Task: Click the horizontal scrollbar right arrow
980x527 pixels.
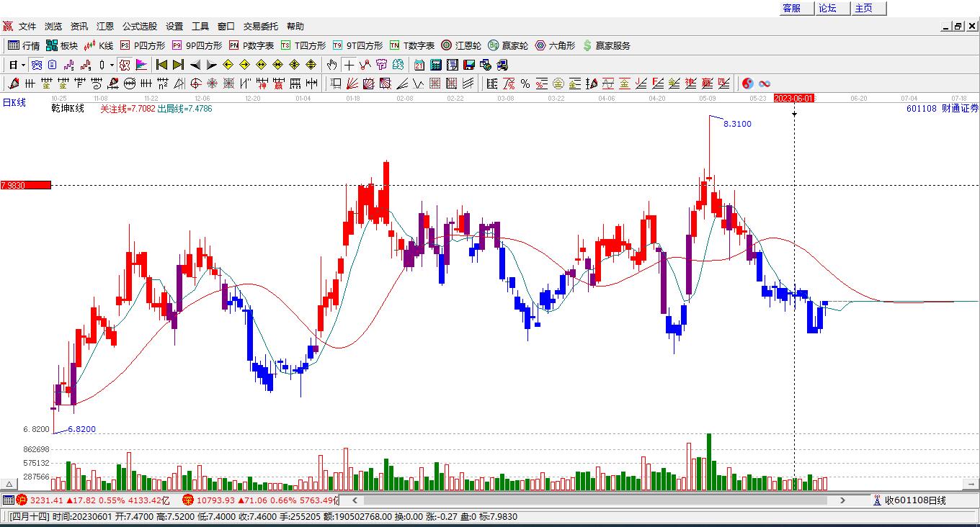Action: [x=842, y=500]
